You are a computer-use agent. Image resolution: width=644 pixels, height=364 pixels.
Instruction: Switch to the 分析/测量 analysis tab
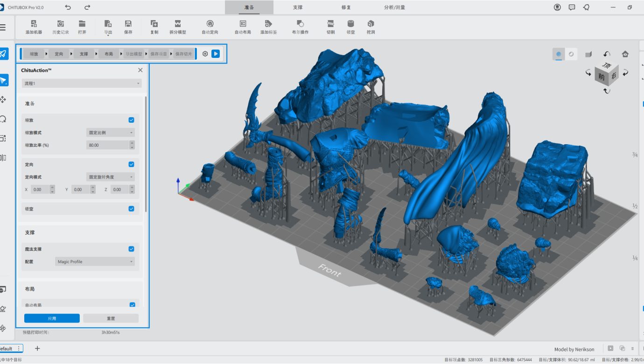pyautogui.click(x=394, y=7)
